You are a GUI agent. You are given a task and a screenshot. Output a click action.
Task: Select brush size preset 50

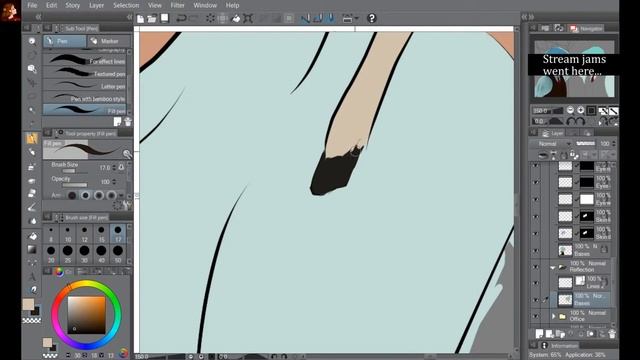click(118, 254)
